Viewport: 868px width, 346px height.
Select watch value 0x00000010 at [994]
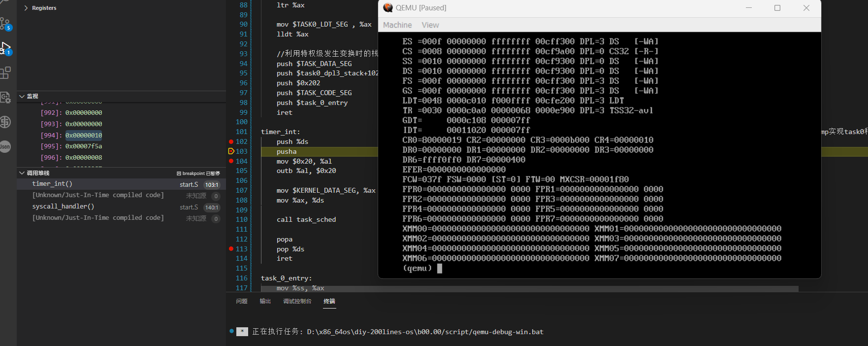tap(84, 135)
